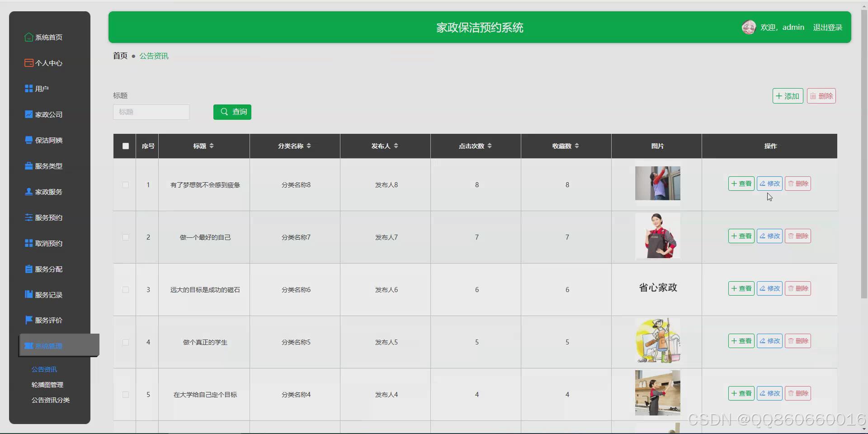Sort by the 分类名称 column arrows

point(309,146)
